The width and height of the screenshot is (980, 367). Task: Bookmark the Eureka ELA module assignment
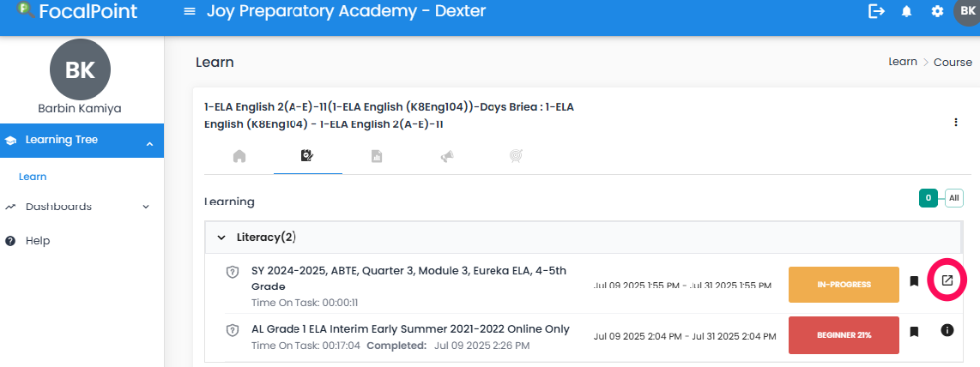click(914, 281)
